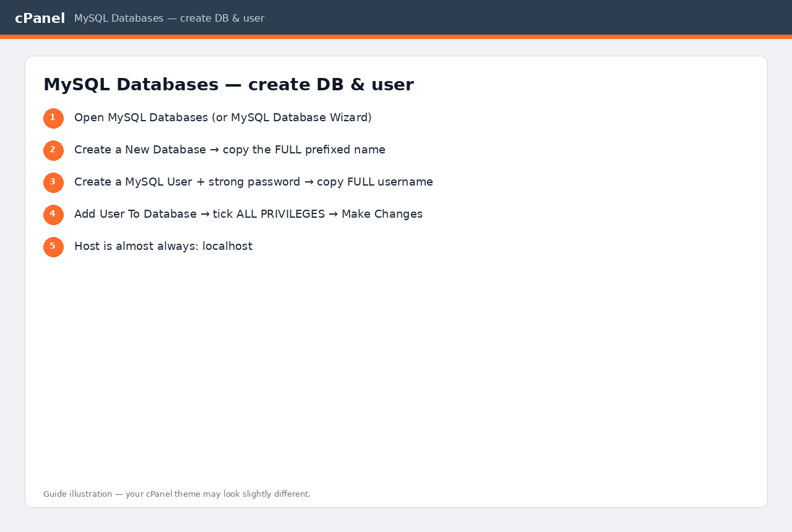Click the line 'Open MySQL Databases (or MySQL Database Wizard)'
The width and height of the screenshot is (792, 532).
[x=223, y=118]
